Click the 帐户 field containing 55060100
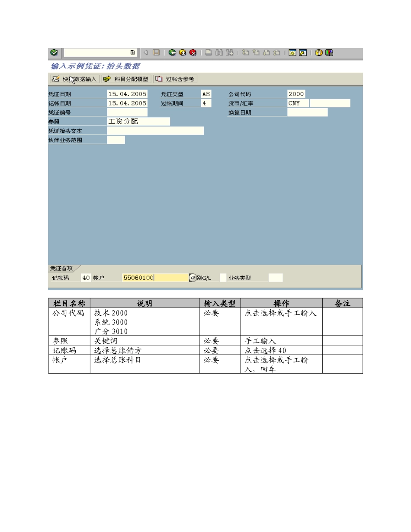This screenshot has width=411, height=532. pos(155,278)
